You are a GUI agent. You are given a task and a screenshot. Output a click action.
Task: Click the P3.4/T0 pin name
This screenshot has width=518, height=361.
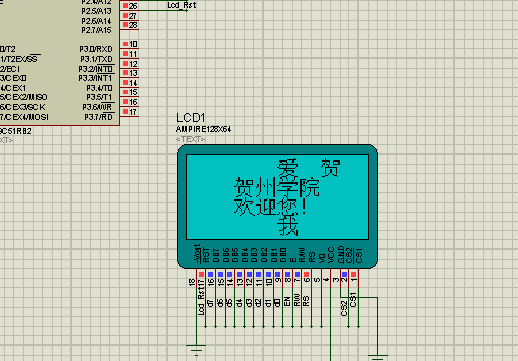coord(99,88)
